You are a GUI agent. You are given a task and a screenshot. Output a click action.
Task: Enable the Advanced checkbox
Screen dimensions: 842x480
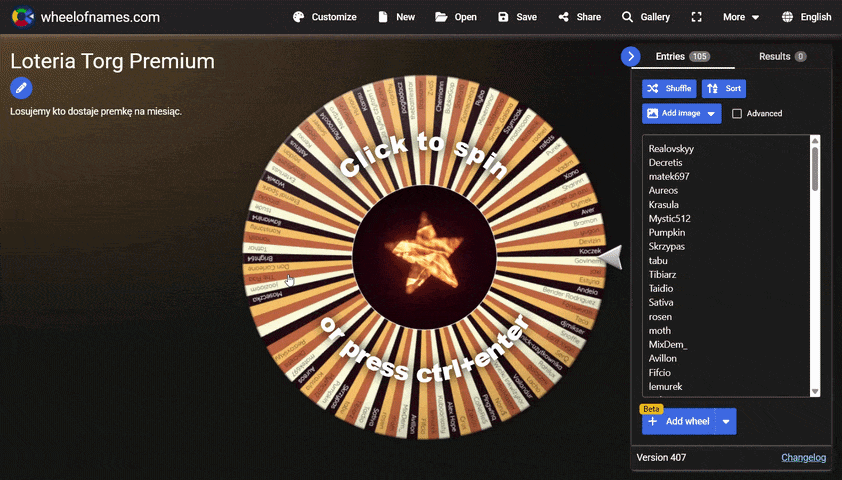point(737,113)
